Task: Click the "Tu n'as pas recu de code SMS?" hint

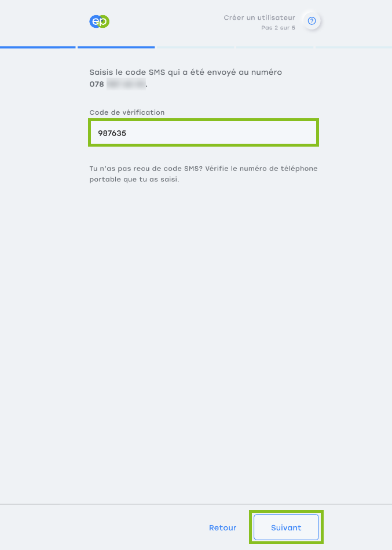Action: point(146,169)
